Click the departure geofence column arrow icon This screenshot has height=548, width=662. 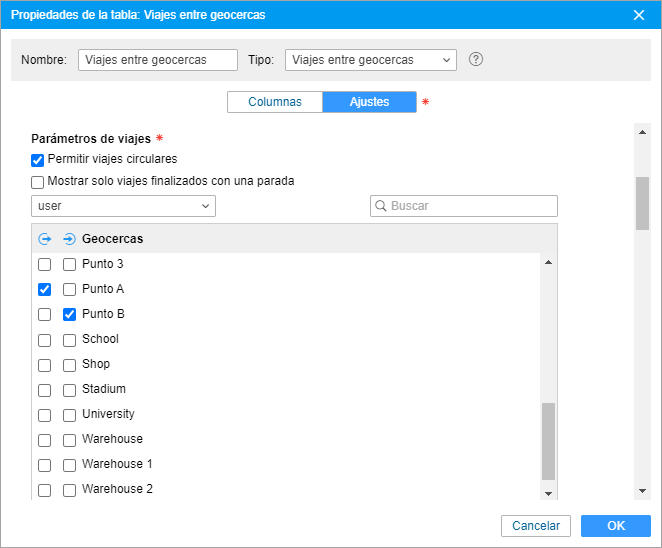pyautogui.click(x=45, y=239)
